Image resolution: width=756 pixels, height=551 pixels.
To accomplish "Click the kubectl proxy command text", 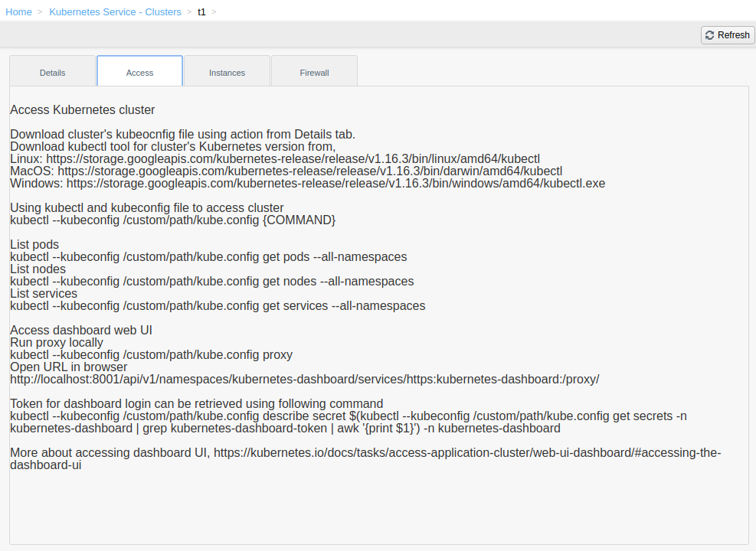I will (149, 354).
